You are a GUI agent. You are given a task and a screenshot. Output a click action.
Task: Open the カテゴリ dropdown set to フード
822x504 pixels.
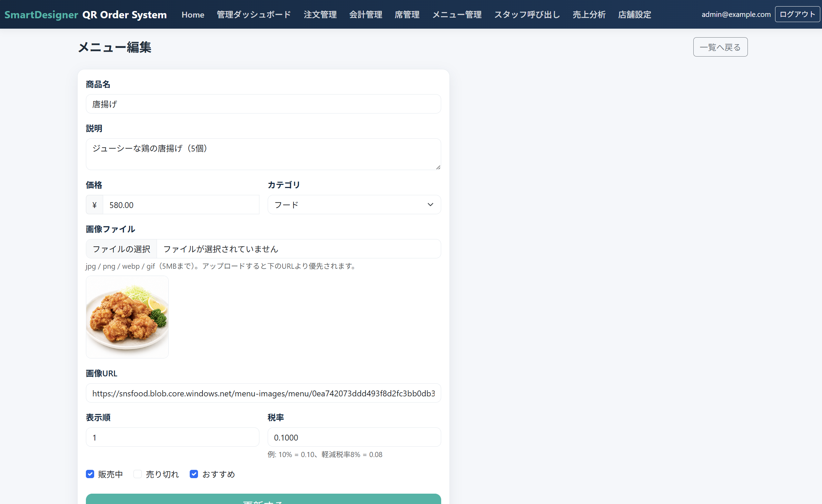[354, 205]
